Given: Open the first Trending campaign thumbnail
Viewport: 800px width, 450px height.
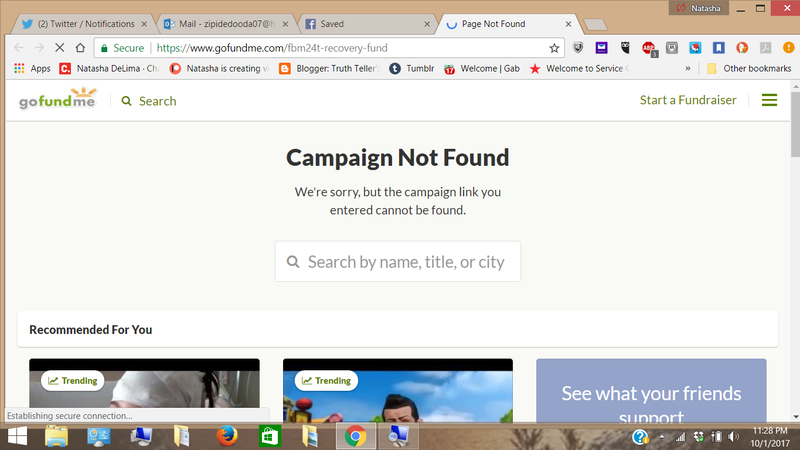Looking at the screenshot, I should point(144,395).
